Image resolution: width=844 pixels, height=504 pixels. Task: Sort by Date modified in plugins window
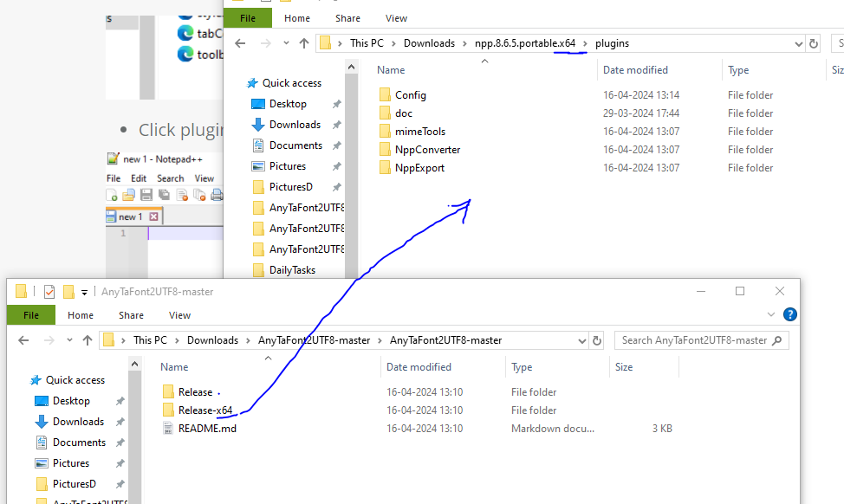click(x=637, y=70)
